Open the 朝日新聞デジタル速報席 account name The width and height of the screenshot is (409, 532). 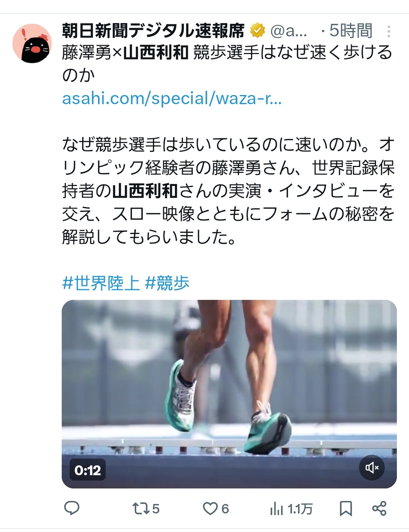coord(153,31)
